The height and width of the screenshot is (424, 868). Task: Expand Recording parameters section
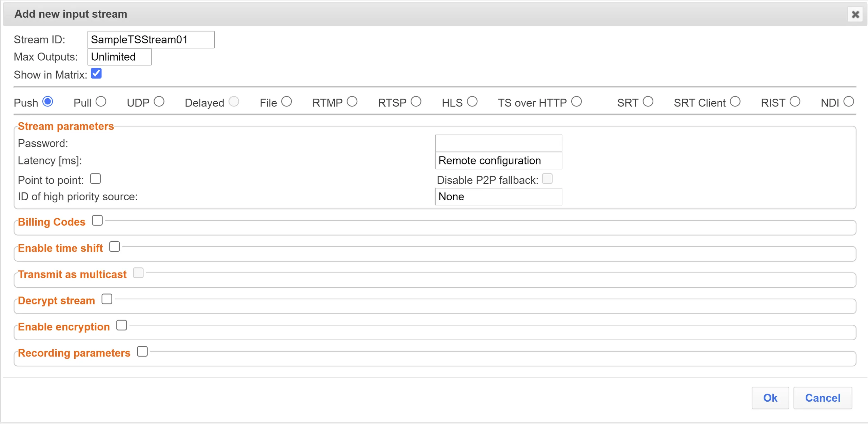click(142, 351)
